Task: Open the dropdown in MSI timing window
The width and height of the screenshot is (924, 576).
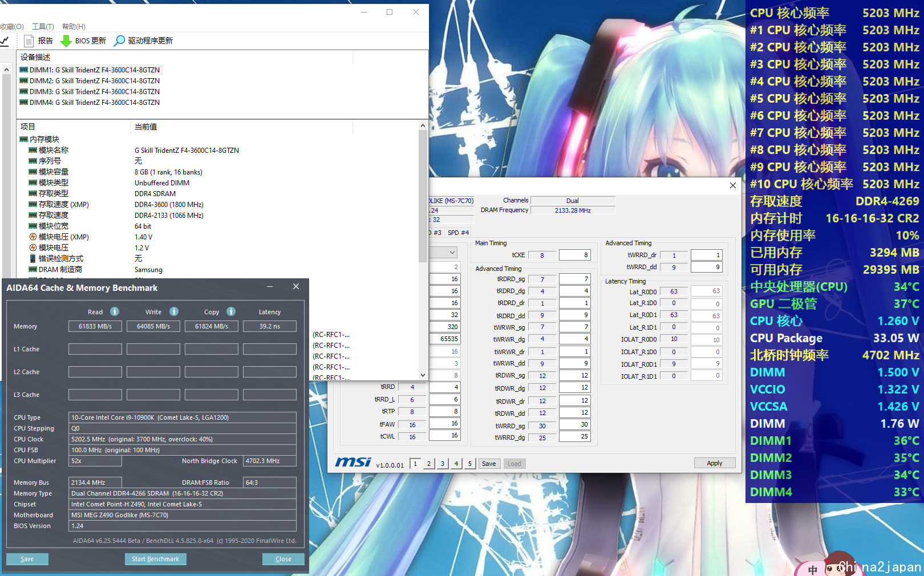Action: coord(452,252)
